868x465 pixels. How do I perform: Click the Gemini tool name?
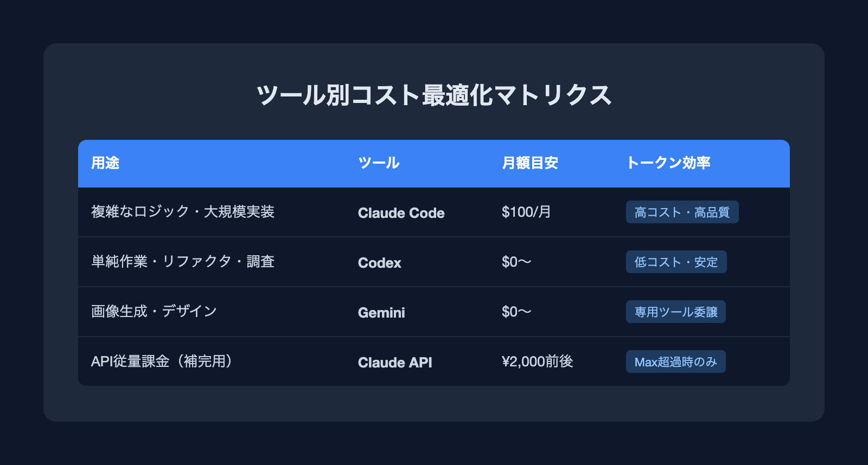[x=381, y=313]
